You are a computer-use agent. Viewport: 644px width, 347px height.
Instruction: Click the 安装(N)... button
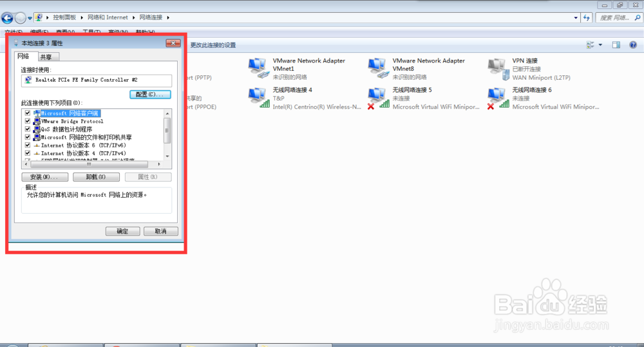(45, 177)
